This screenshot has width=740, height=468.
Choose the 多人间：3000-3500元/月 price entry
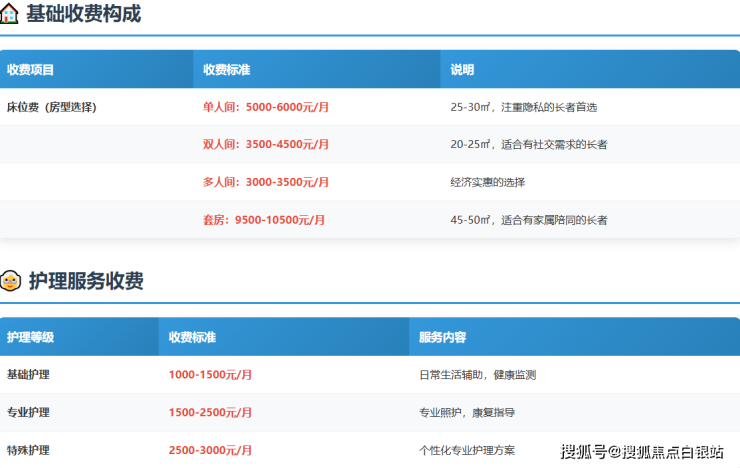click(x=266, y=182)
